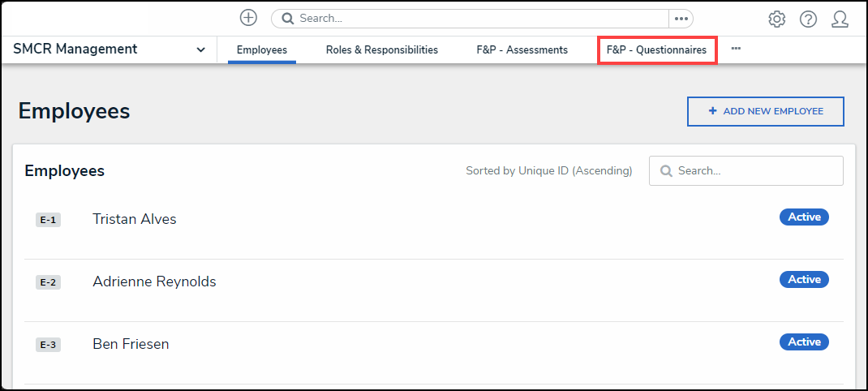Image resolution: width=868 pixels, height=391 pixels.
Task: Show more navigation tabs via ellipsis
Action: click(736, 49)
